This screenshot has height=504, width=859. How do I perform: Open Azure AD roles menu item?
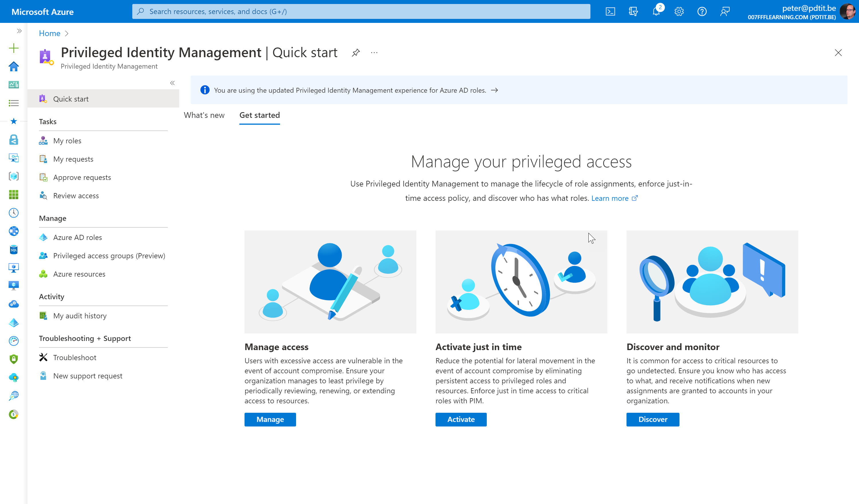point(77,237)
